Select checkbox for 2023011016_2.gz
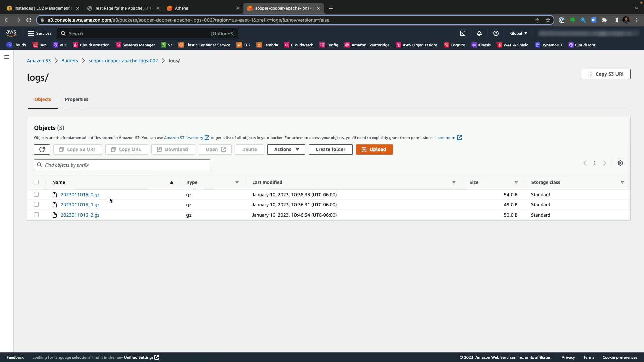Image resolution: width=644 pixels, height=362 pixels. pyautogui.click(x=36, y=215)
